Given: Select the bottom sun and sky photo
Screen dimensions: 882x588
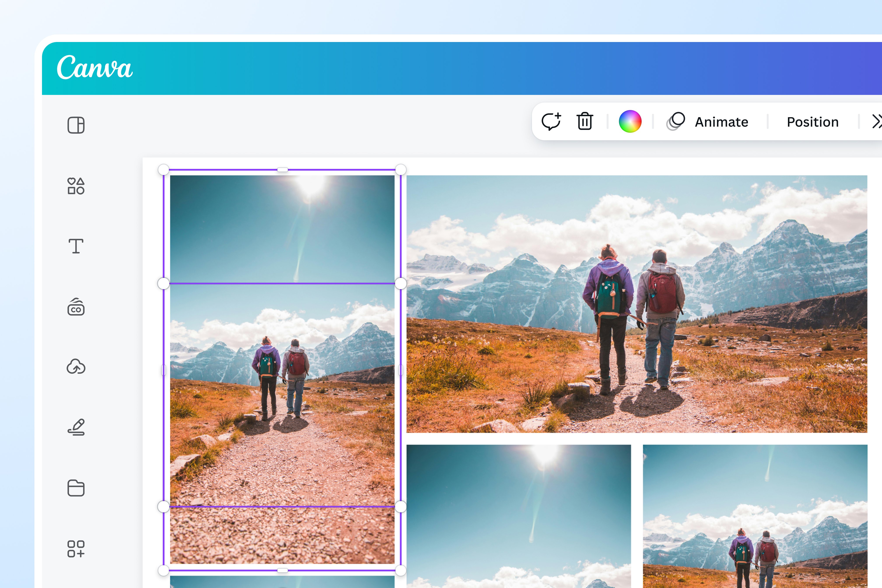Looking at the screenshot, I should (519, 516).
